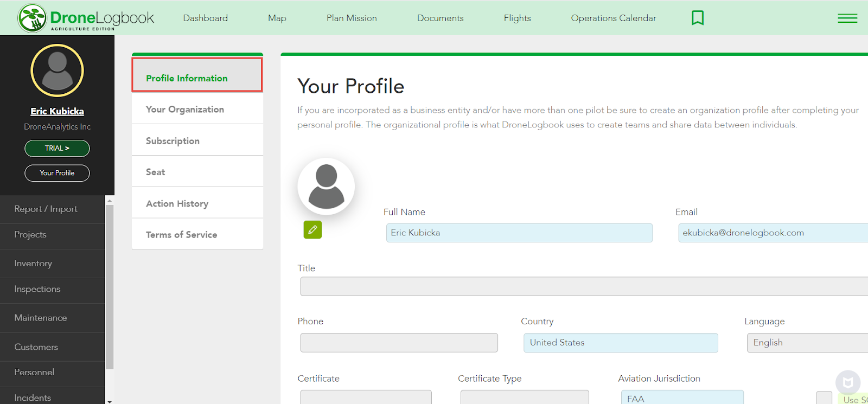868x404 pixels.
Task: Open Maintenance in sidebar
Action: [52, 318]
